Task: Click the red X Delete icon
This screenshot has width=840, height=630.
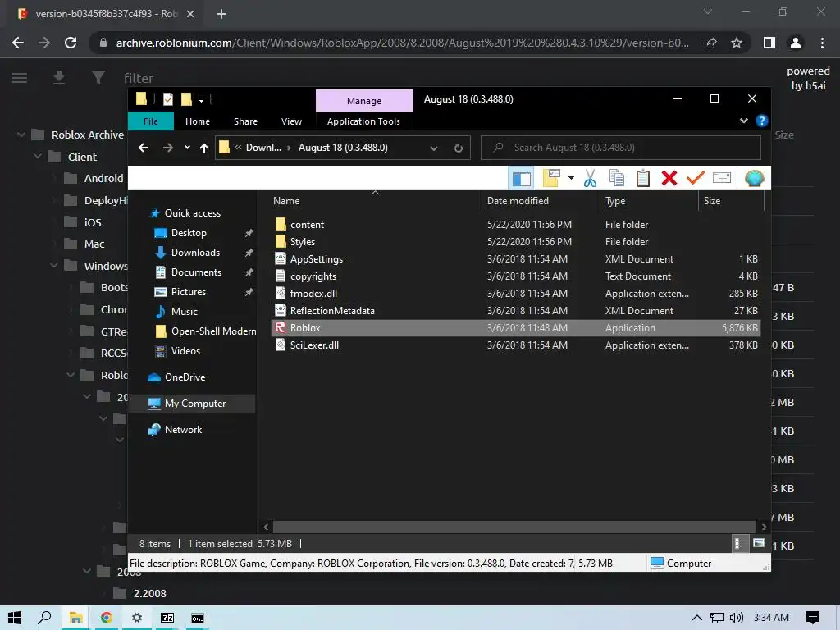Action: point(669,178)
